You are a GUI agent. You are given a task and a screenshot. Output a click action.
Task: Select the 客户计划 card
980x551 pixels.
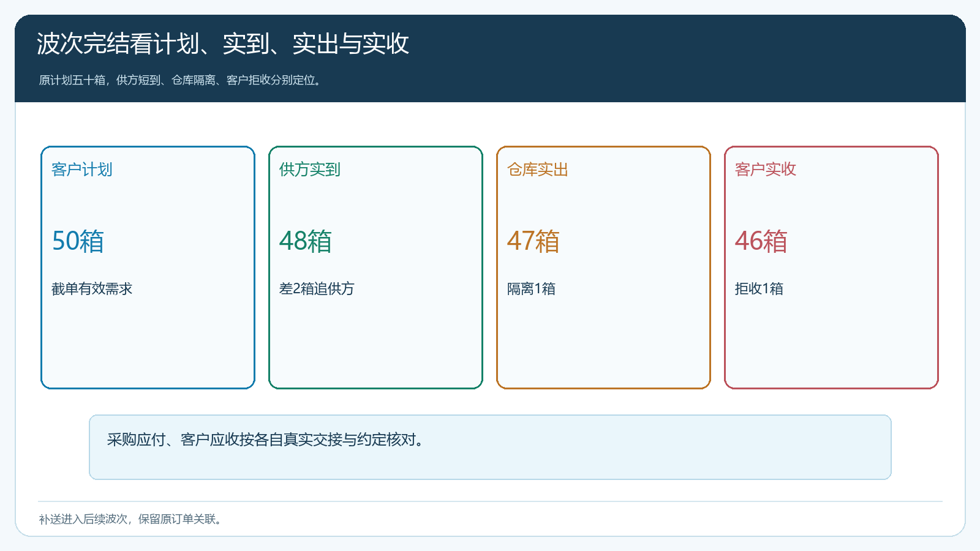coord(148,268)
